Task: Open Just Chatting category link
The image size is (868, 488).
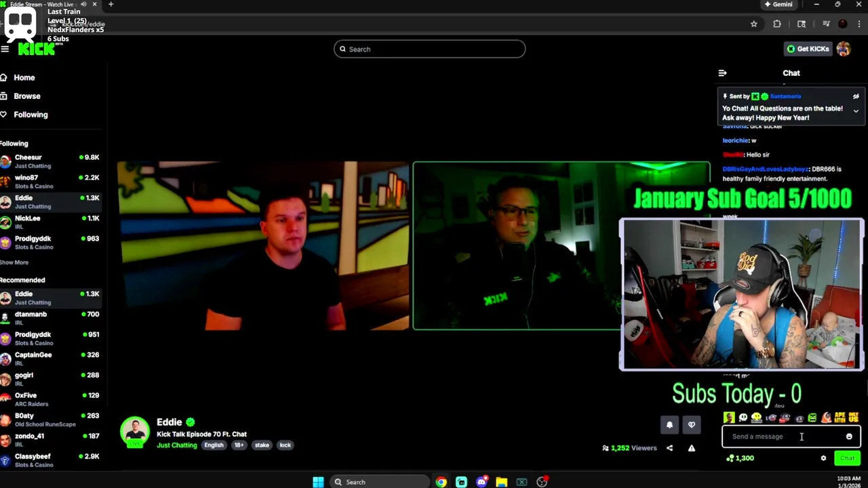Action: [177, 445]
